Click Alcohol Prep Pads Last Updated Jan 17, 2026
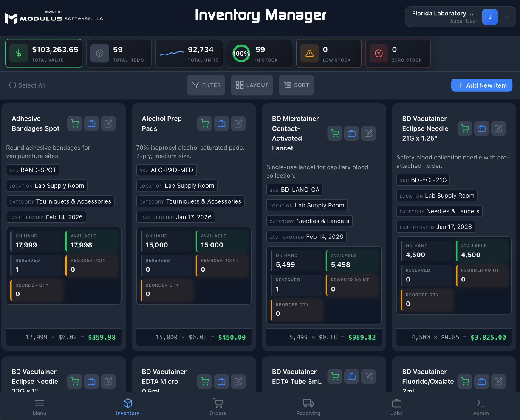This screenshot has height=420, width=520. coord(175,217)
